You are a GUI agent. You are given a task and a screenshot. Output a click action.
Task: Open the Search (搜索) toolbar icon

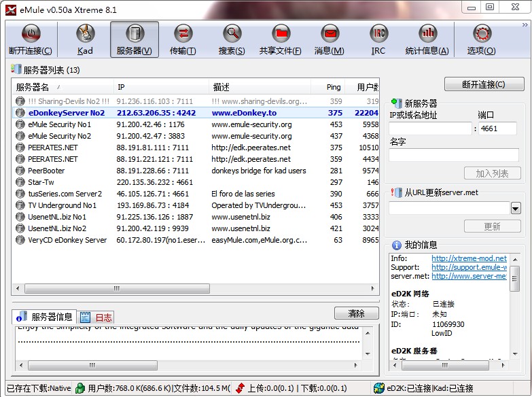point(232,33)
